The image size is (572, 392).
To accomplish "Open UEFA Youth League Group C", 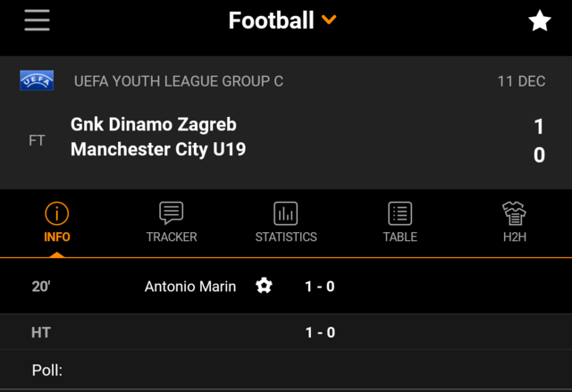I will click(x=179, y=81).
